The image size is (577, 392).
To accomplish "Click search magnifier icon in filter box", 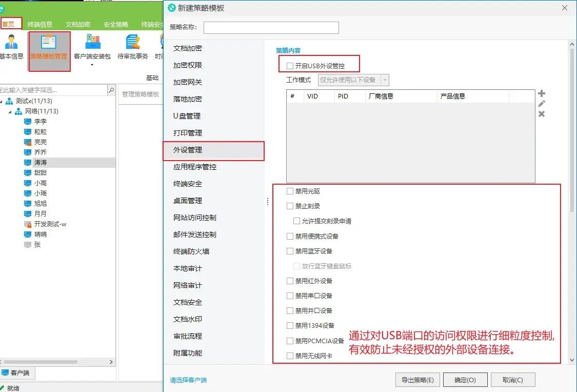I will click(x=111, y=90).
